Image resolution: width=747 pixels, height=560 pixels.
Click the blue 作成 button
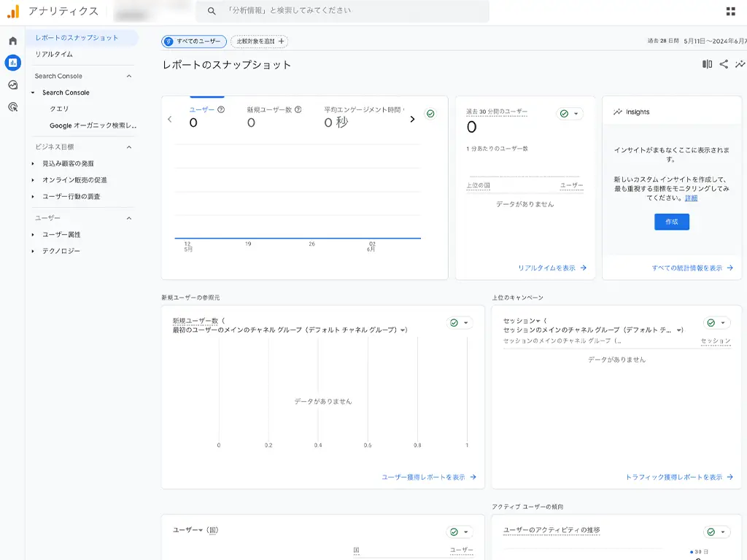point(672,222)
